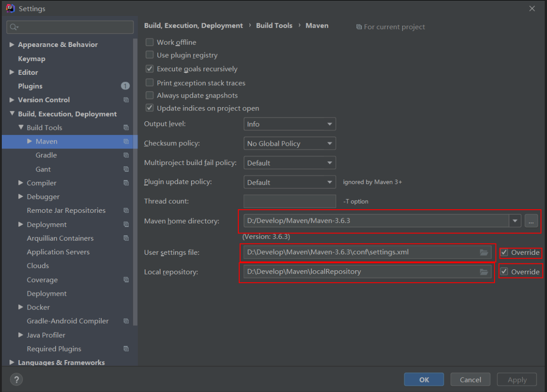
Task: Click the For current project indicator icon
Action: click(x=359, y=27)
